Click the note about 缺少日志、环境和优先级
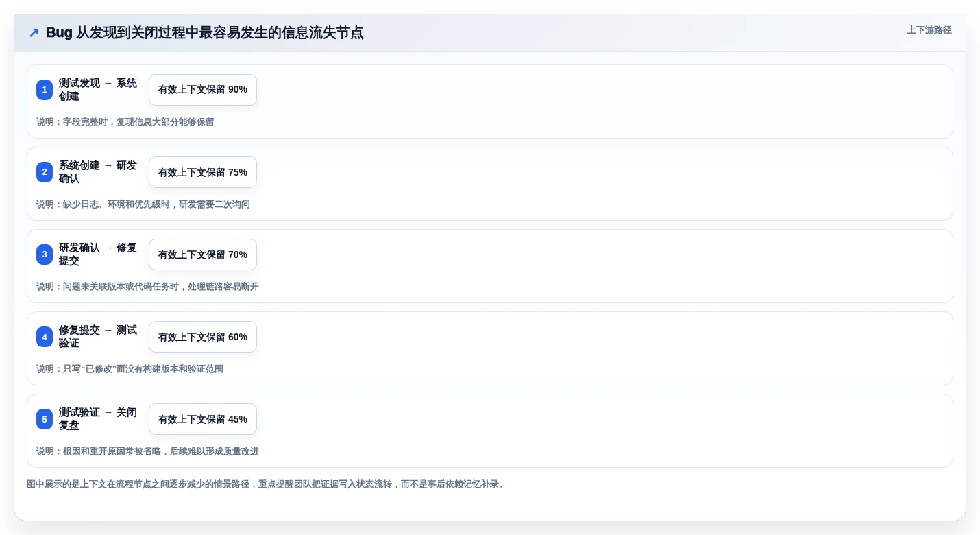The width and height of the screenshot is (980, 535). point(143,204)
